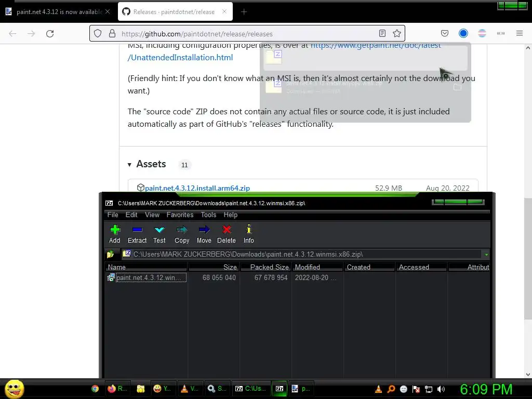The image size is (532, 399).
Task: Click the Delete toolbar button in 7-Zip
Action: coord(227,234)
